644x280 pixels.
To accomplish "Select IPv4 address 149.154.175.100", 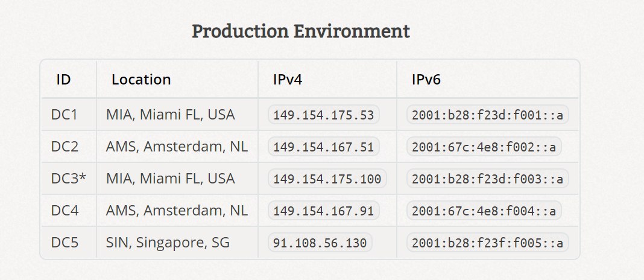I will pyautogui.click(x=327, y=179).
